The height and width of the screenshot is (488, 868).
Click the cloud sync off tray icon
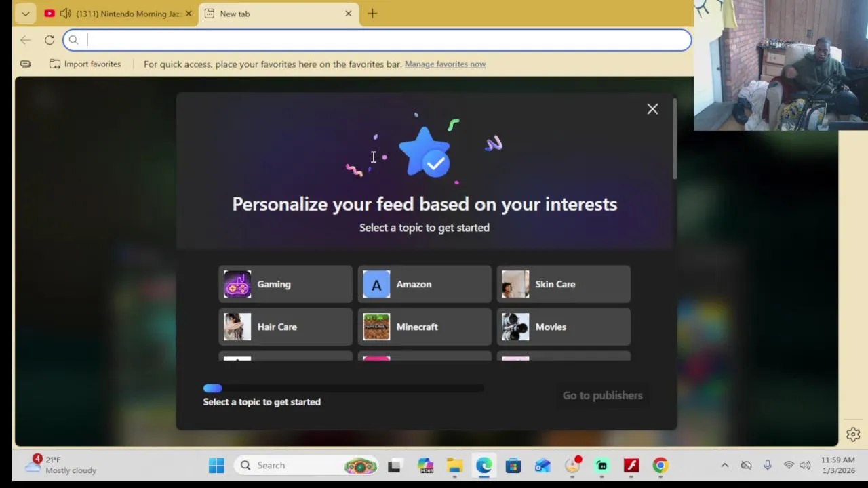[x=746, y=465]
